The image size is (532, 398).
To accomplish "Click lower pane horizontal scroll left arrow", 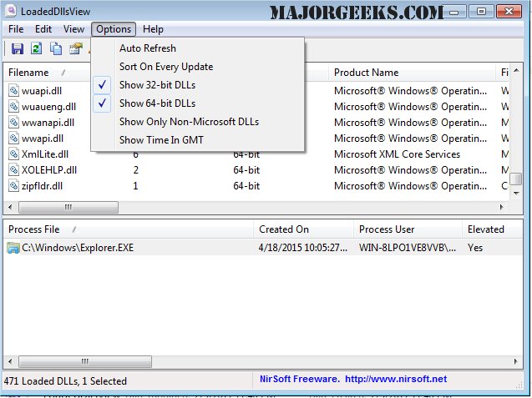I will (x=10, y=361).
